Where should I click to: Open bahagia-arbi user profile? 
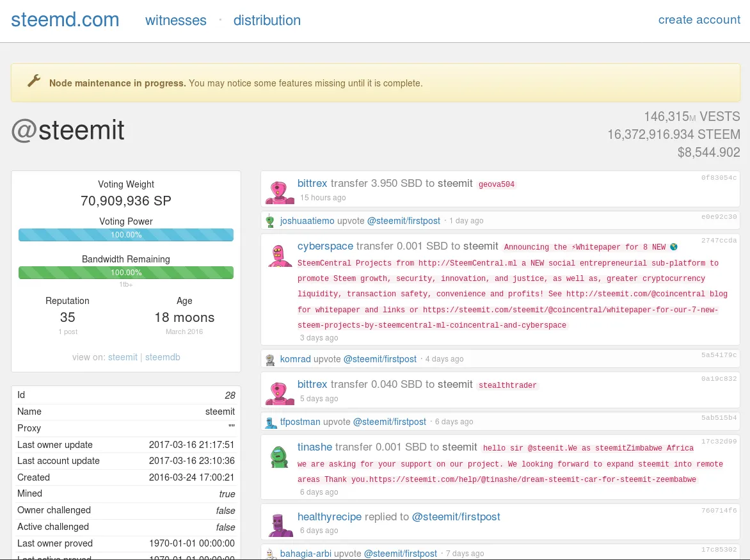coord(306,554)
